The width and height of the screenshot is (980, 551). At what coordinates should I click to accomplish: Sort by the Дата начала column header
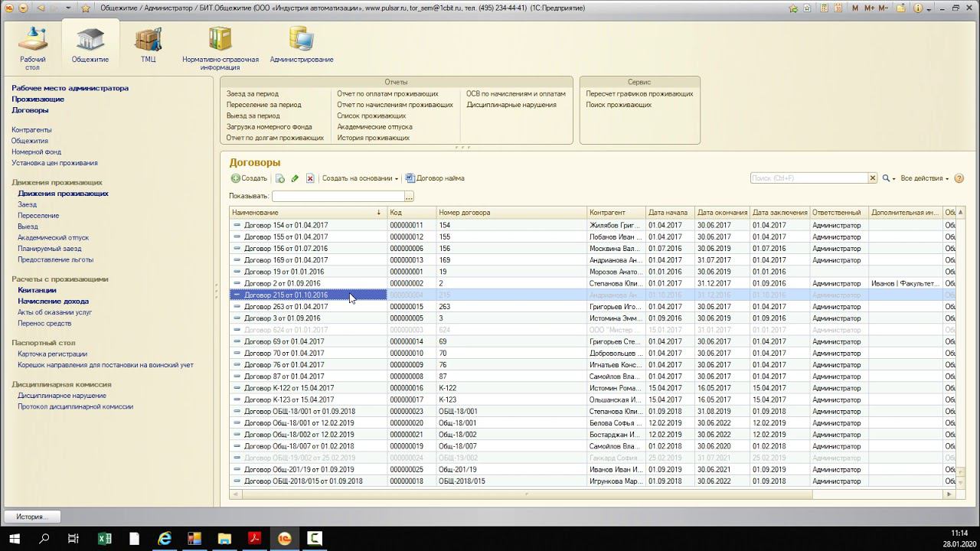click(671, 212)
